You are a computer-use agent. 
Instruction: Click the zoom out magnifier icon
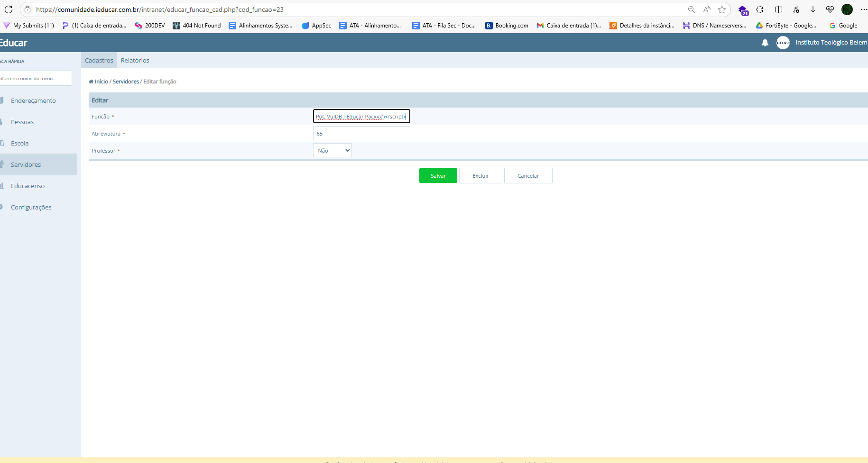tap(692, 9)
